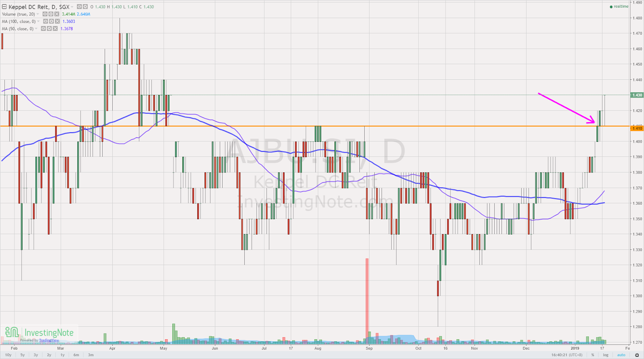Click the orange 1.410 price line label
The height and width of the screenshot is (359, 644).
pyautogui.click(x=637, y=128)
